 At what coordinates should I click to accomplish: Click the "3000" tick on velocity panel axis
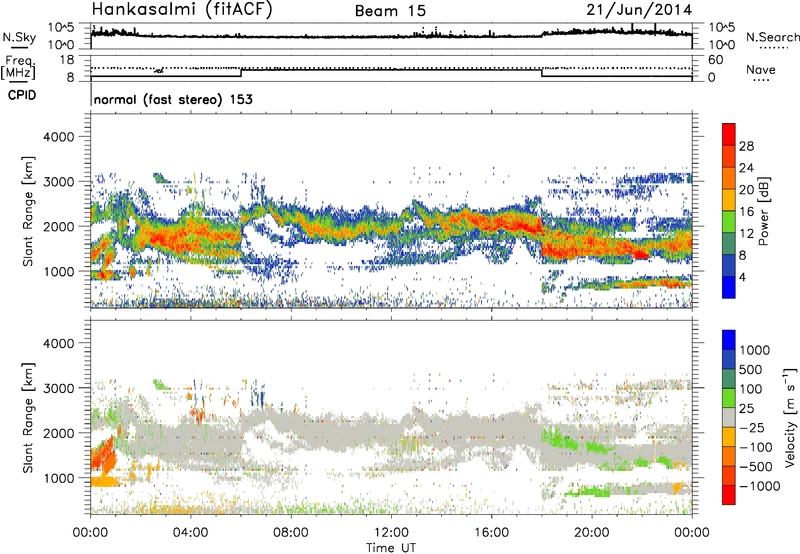60,388
